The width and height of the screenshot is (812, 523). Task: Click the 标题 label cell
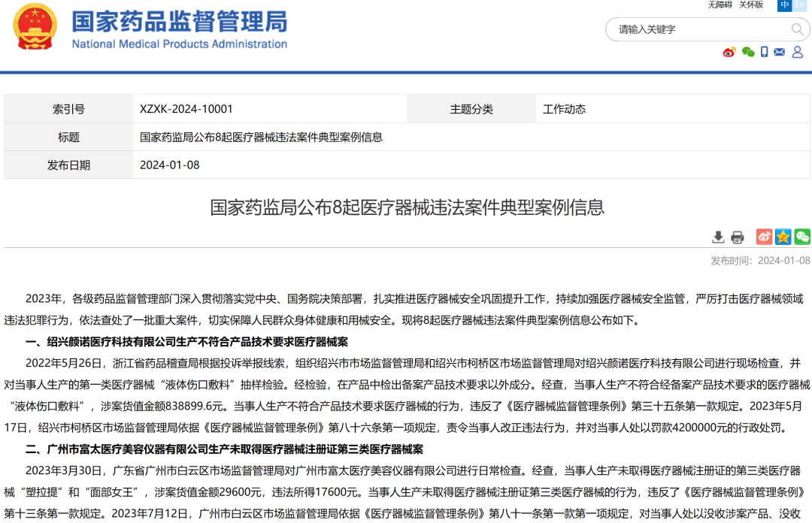(69, 137)
